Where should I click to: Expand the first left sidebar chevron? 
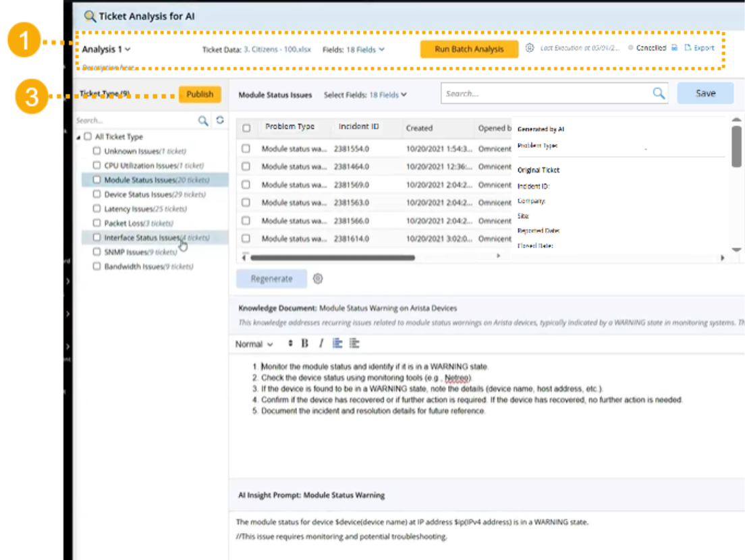click(68, 281)
